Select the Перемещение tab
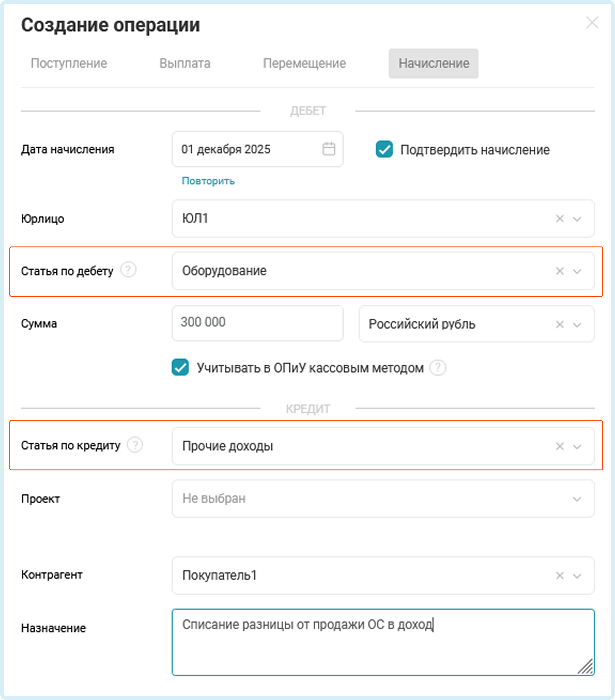Viewport: 615px width, 700px height. click(x=304, y=63)
